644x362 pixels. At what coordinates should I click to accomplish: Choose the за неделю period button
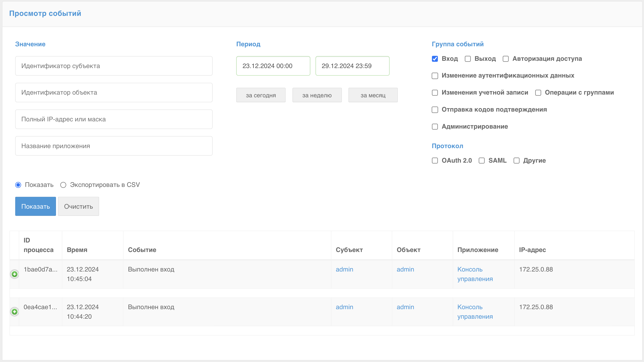point(317,95)
